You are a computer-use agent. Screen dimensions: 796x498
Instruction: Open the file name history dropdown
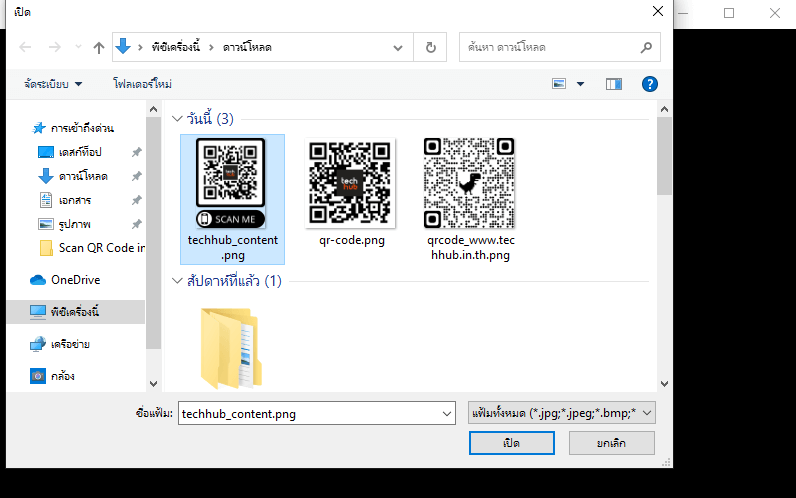[447, 414]
